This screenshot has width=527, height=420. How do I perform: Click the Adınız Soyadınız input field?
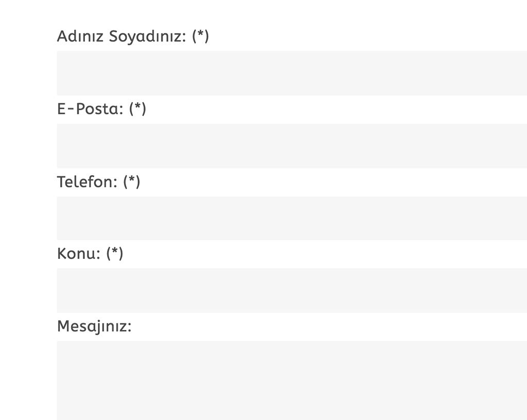coord(292,73)
